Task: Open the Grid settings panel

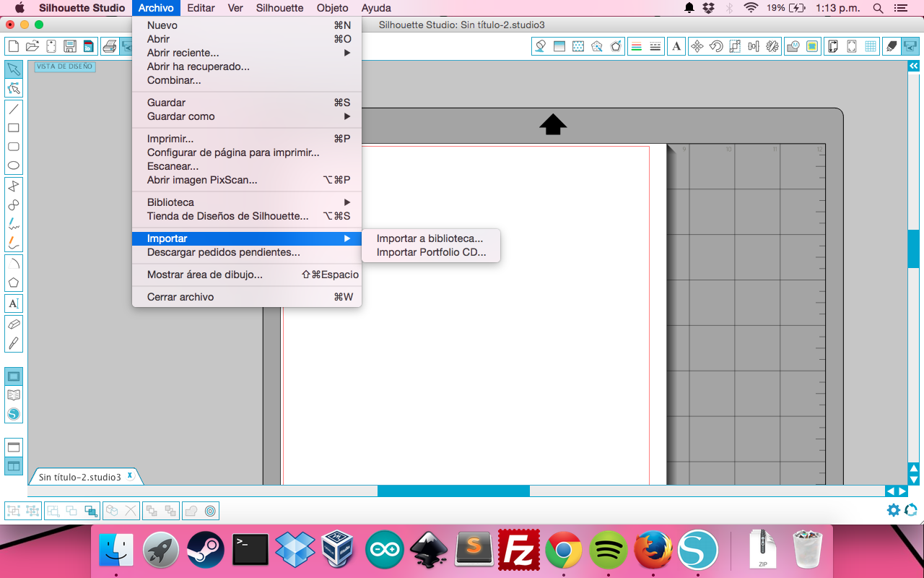Action: [871, 46]
